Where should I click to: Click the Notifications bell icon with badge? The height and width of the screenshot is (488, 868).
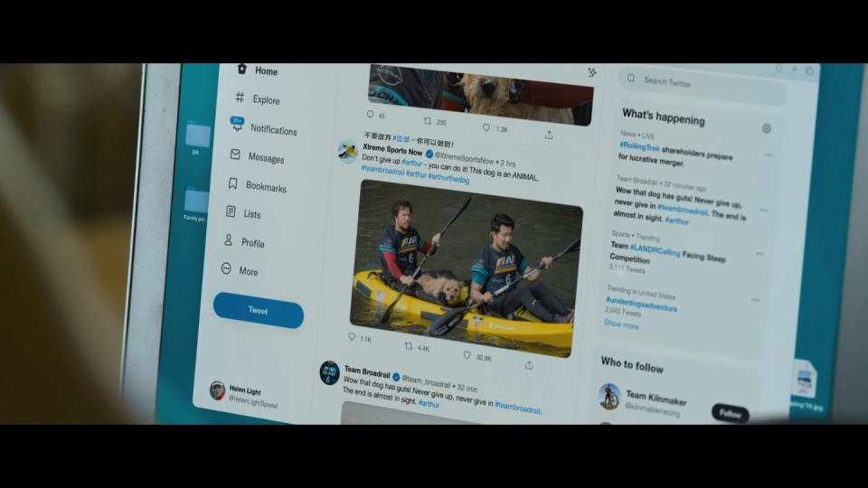[x=237, y=125]
